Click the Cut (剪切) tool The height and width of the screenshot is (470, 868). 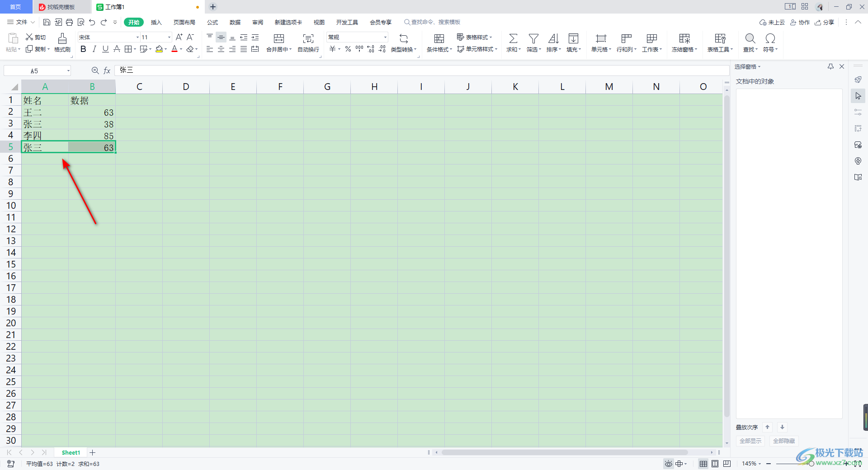pos(36,37)
